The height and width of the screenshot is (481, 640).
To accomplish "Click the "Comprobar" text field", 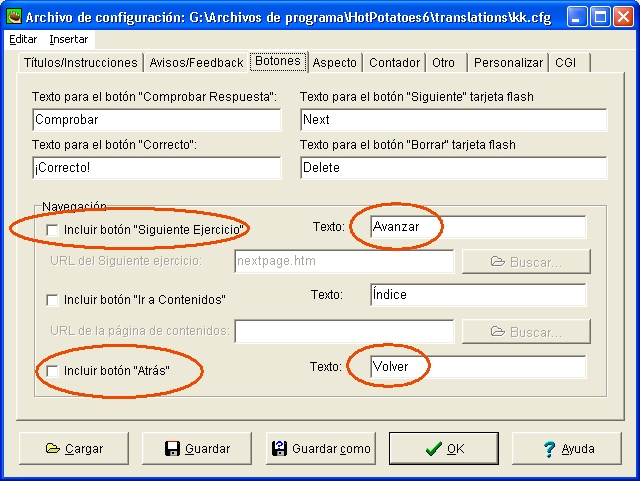I will 156,120.
